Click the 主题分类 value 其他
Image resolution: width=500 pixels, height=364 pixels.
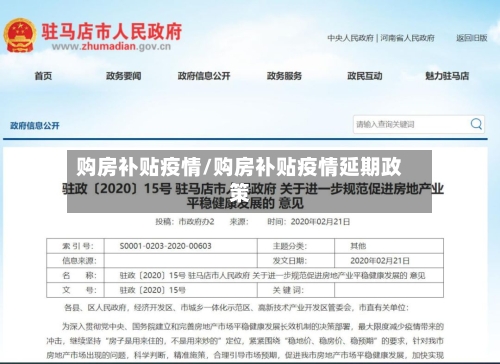[358, 246]
